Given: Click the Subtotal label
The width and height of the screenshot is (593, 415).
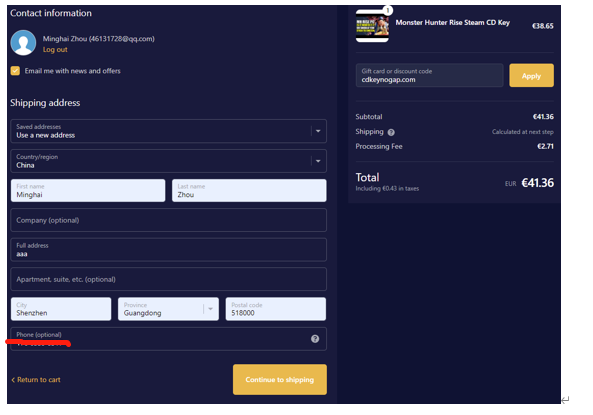Looking at the screenshot, I should tap(369, 117).
